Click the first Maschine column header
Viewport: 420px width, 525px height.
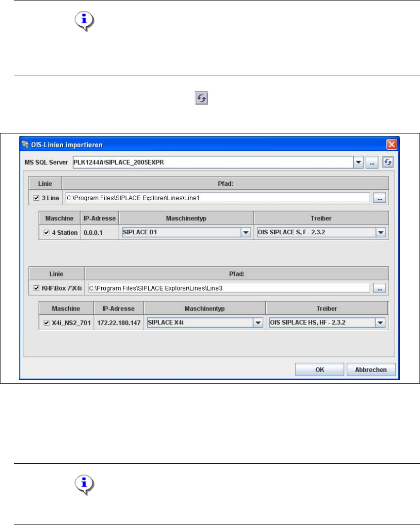60,219
